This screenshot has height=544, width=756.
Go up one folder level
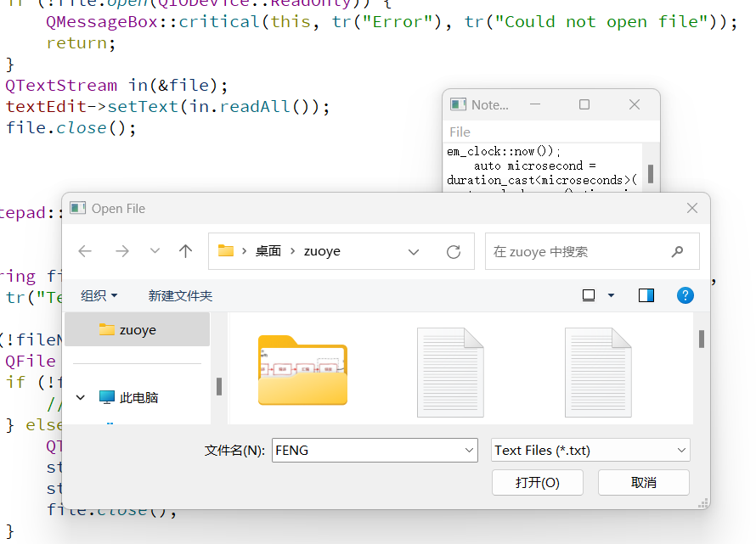(186, 251)
